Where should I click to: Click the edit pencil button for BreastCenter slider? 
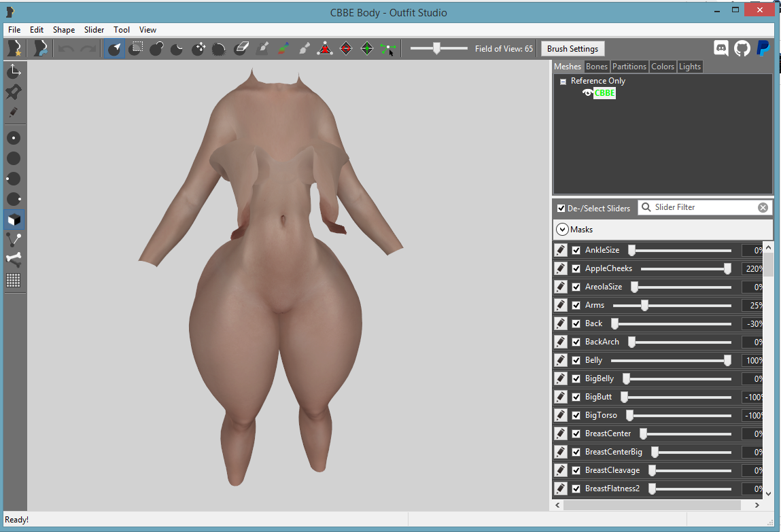[x=561, y=433]
